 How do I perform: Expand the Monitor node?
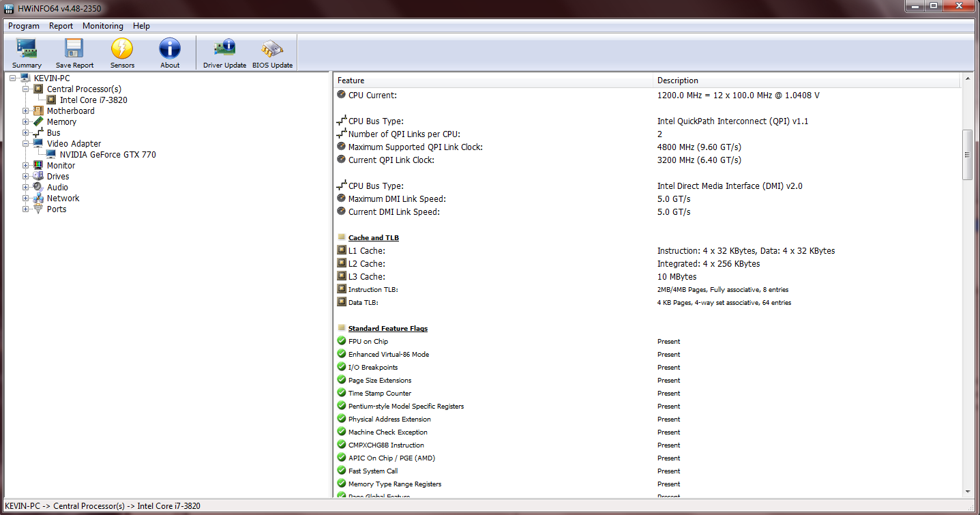[26, 166]
